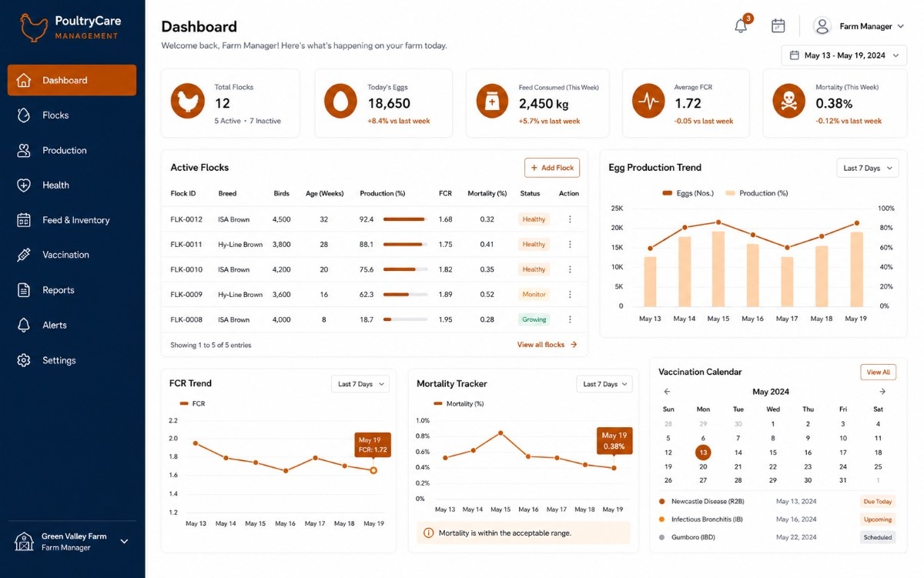
Task: Click the Due Today badge
Action: click(x=878, y=501)
